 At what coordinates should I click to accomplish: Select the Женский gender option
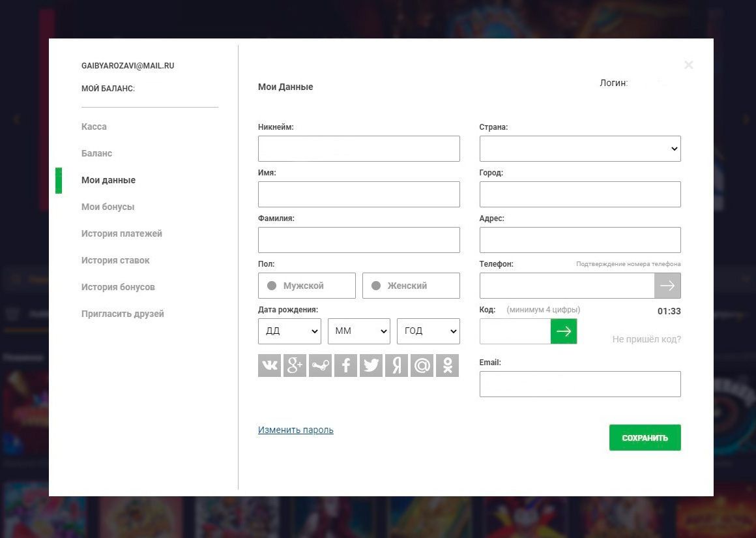(x=411, y=286)
